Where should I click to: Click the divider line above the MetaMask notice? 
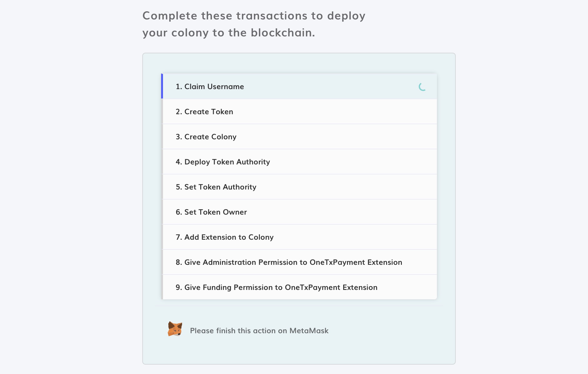(299, 306)
